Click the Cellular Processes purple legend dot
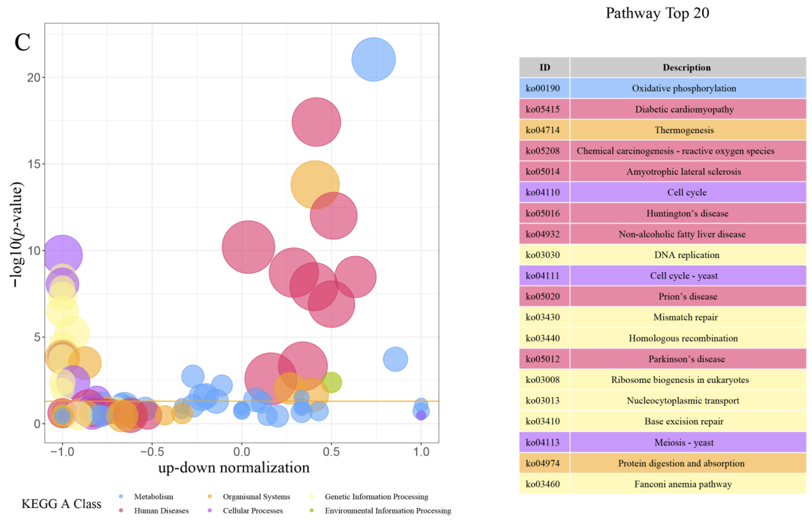This screenshot has width=812, height=521. 210,510
